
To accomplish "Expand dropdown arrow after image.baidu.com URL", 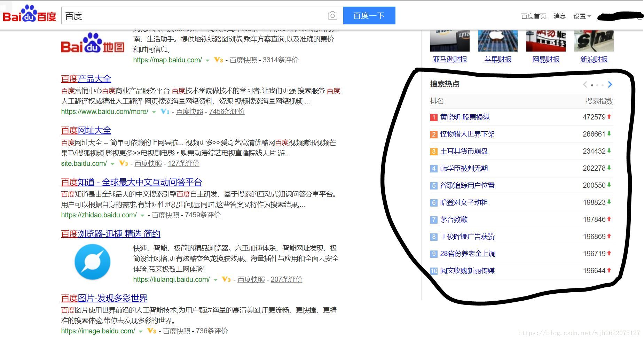I will tap(141, 332).
